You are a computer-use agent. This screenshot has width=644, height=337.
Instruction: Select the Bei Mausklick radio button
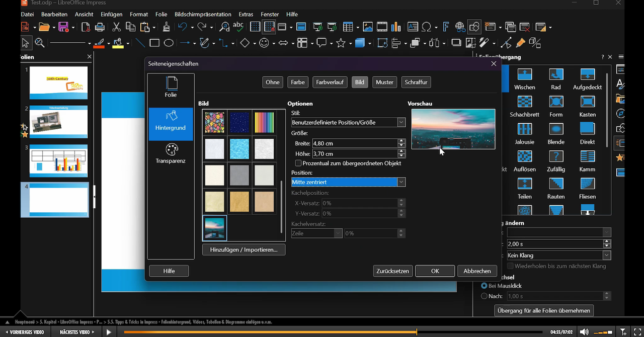click(x=484, y=286)
